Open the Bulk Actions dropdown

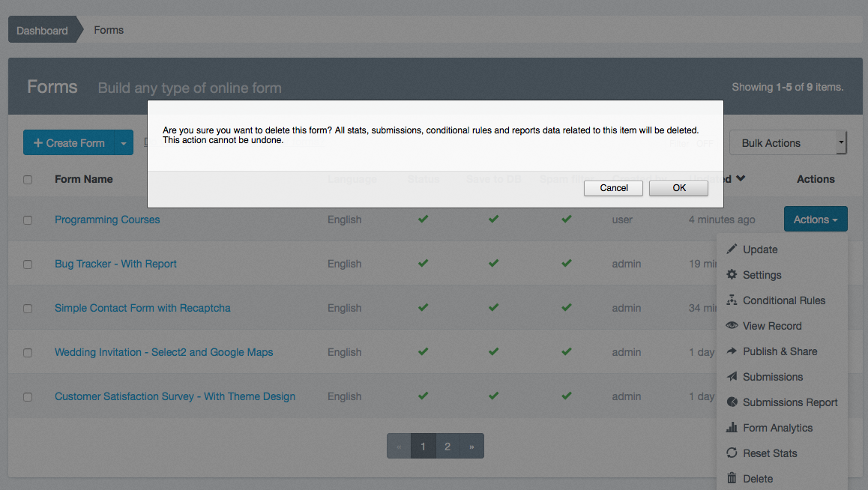pyautogui.click(x=788, y=143)
